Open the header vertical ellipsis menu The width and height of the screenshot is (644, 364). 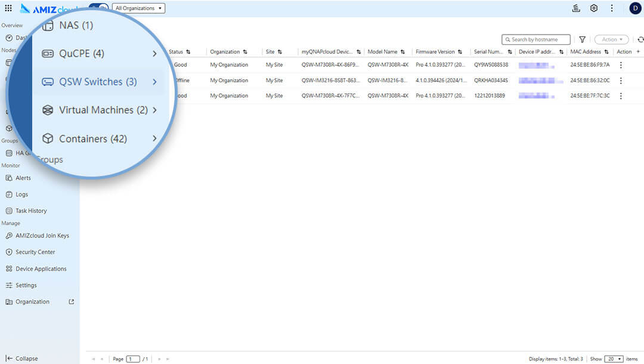pyautogui.click(x=612, y=8)
